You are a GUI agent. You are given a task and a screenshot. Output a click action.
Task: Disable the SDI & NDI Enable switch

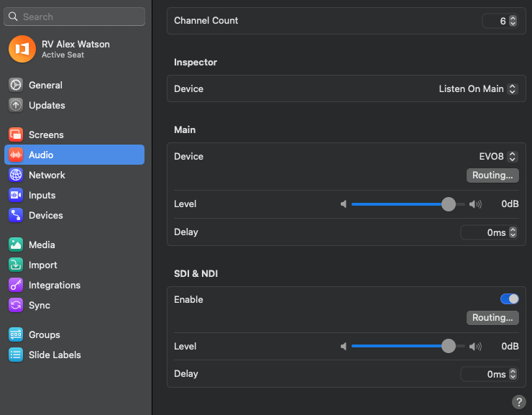point(509,299)
